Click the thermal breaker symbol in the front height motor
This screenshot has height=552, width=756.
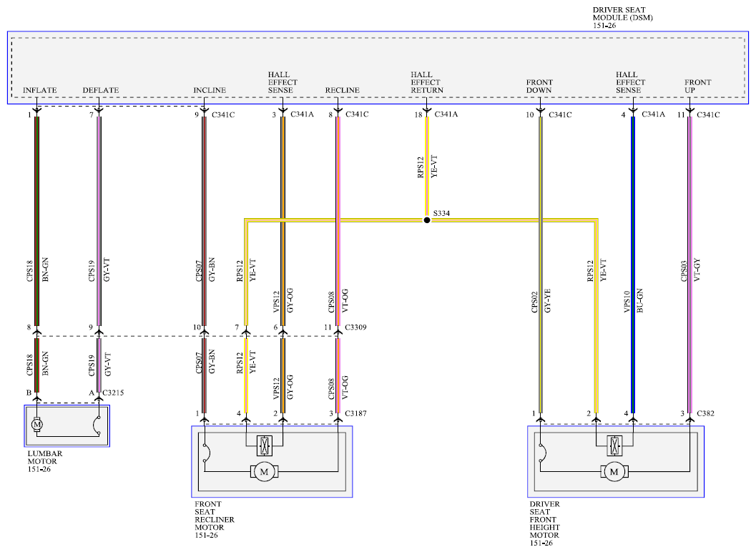[543, 452]
